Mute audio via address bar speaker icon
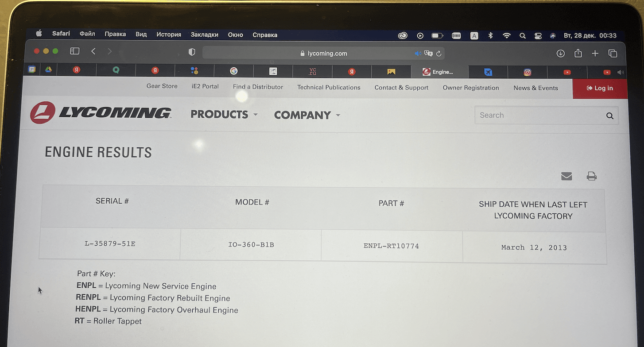 417,54
